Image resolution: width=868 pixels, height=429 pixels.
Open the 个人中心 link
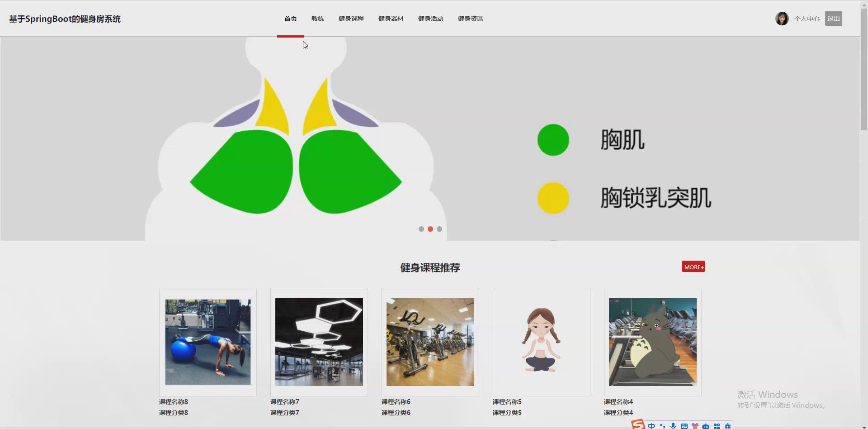click(807, 19)
